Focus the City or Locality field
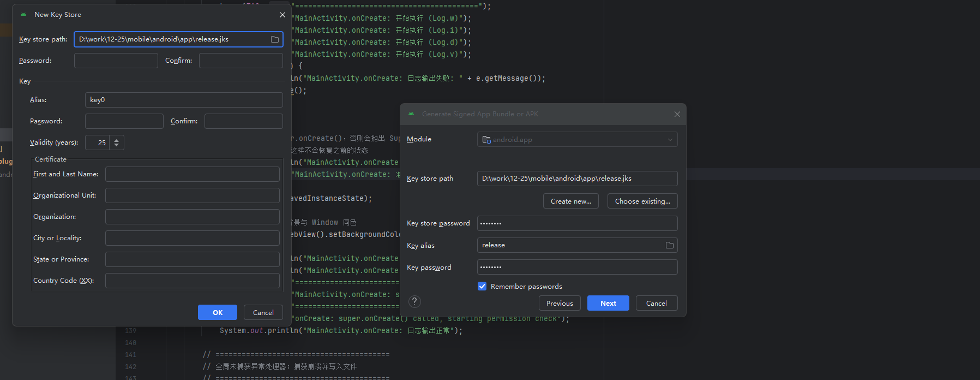 pyautogui.click(x=193, y=238)
